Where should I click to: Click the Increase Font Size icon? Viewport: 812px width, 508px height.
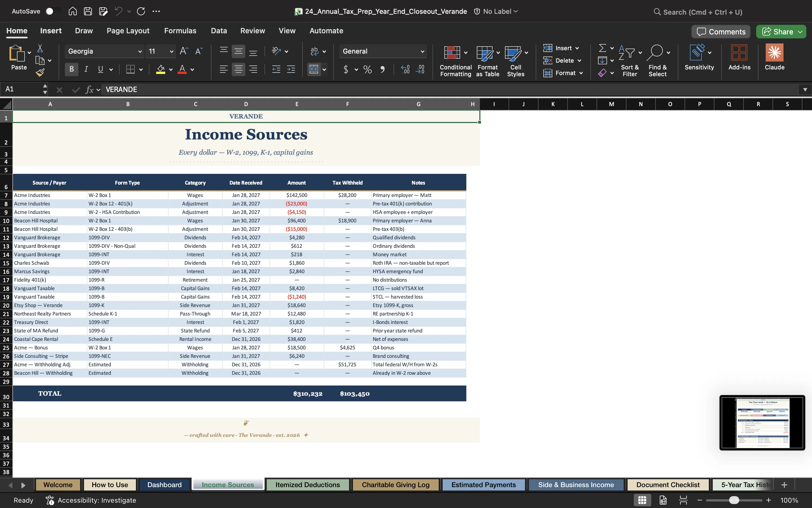pyautogui.click(x=184, y=51)
